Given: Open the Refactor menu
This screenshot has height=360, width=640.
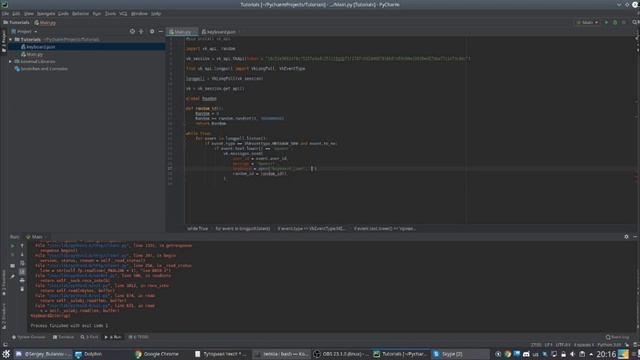Looking at the screenshot, I should (80, 13).
